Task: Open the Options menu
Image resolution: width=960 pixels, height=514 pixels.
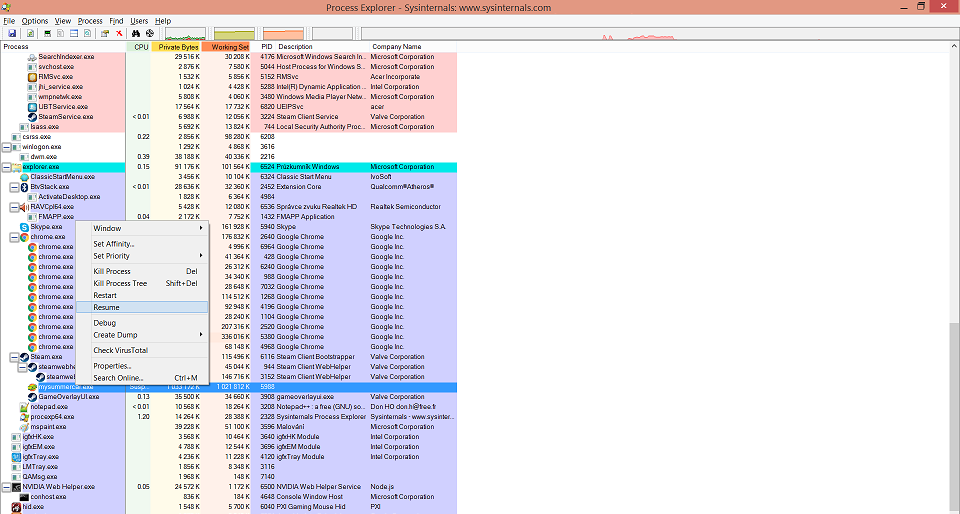Action: [x=35, y=21]
